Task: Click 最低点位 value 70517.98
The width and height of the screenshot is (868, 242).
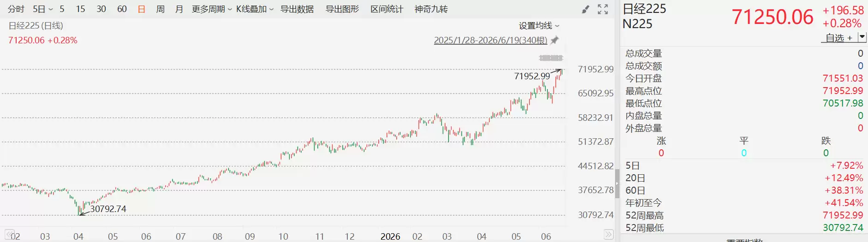Action: pyautogui.click(x=843, y=103)
